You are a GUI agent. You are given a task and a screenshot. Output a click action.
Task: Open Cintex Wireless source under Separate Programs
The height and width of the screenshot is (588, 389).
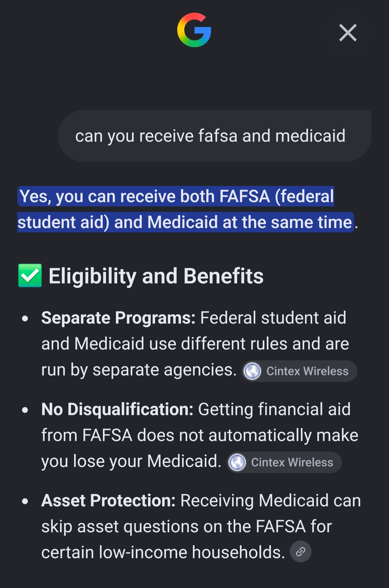(x=299, y=371)
